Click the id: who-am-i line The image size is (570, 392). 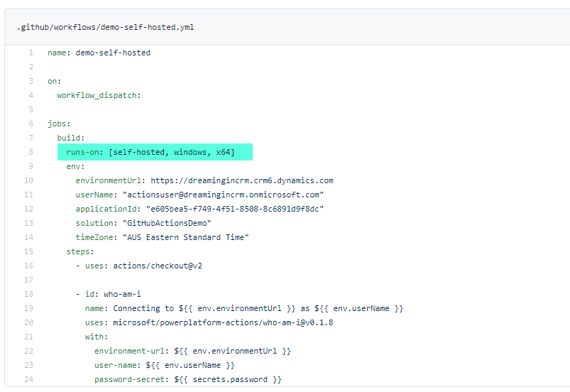(x=104, y=294)
